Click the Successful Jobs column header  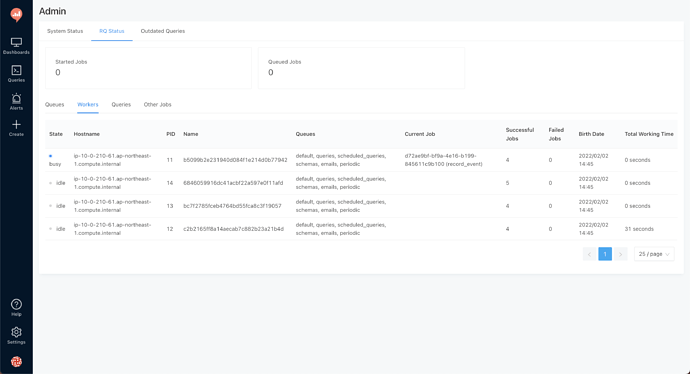click(520, 134)
